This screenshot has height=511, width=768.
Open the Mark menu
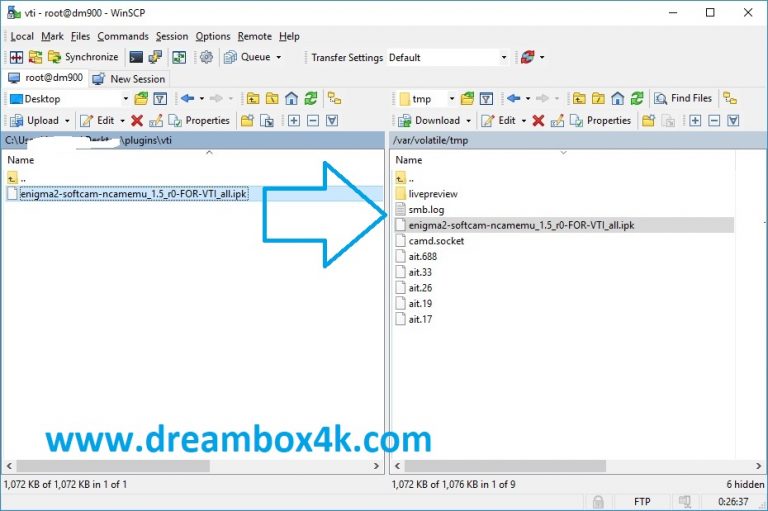[52, 36]
